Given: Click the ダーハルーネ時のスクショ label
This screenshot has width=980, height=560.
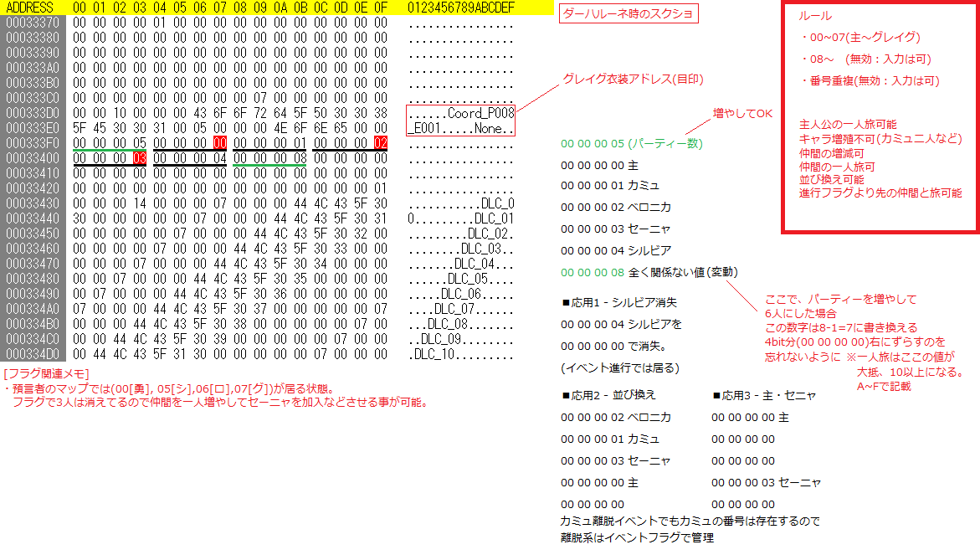Looking at the screenshot, I should pos(629,13).
